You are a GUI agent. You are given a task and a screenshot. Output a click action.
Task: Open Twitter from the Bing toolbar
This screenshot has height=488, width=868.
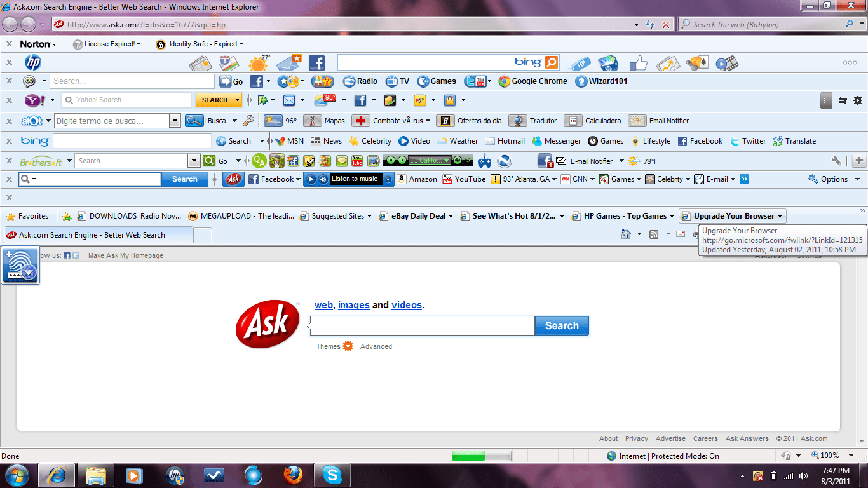pyautogui.click(x=748, y=141)
